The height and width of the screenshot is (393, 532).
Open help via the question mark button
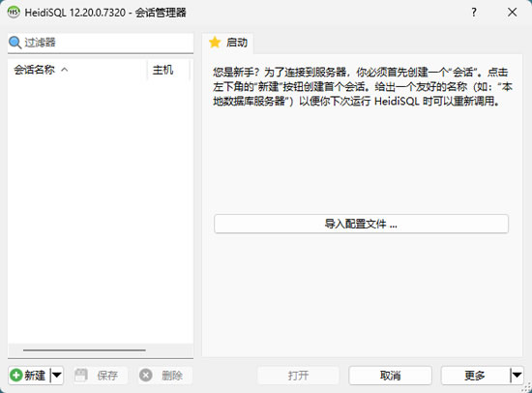pyautogui.click(x=474, y=13)
